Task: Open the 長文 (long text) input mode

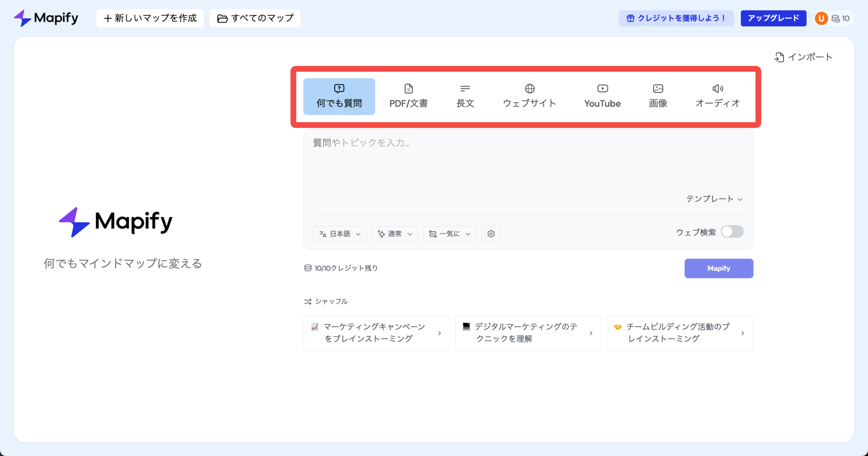Action: pos(465,96)
